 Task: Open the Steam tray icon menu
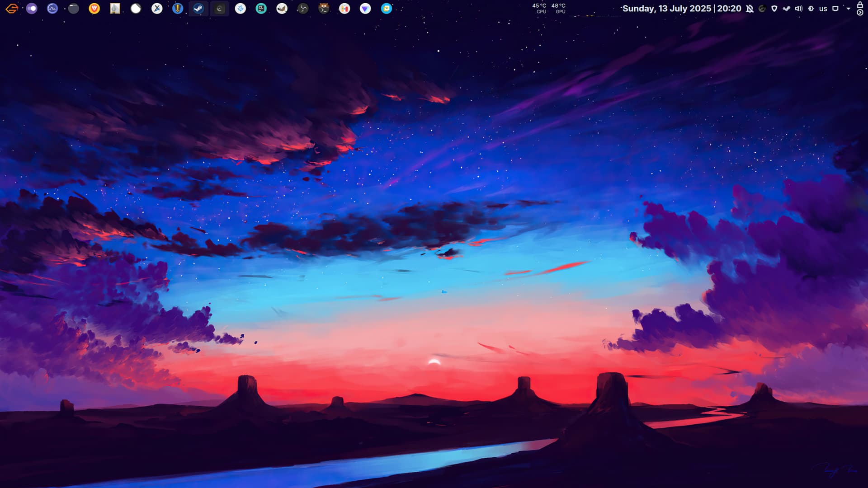[x=786, y=9]
